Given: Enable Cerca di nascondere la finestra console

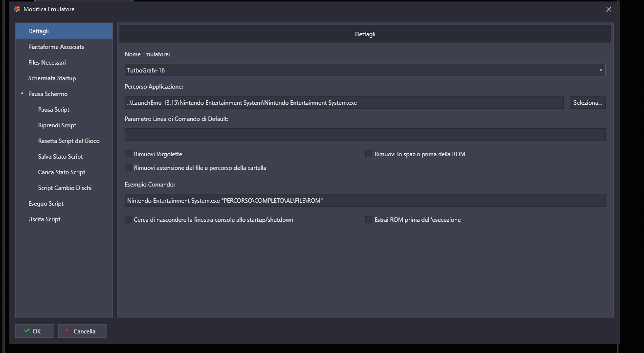Looking at the screenshot, I should point(128,220).
